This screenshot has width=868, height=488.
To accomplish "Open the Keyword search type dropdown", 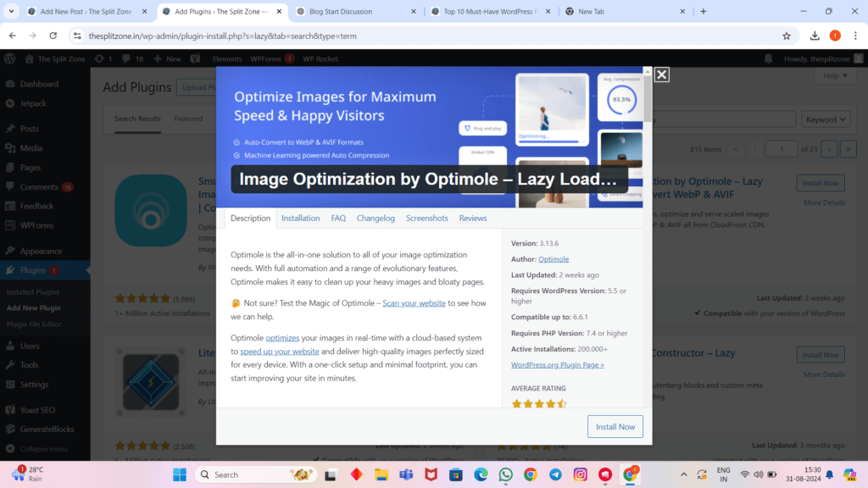I will 826,119.
